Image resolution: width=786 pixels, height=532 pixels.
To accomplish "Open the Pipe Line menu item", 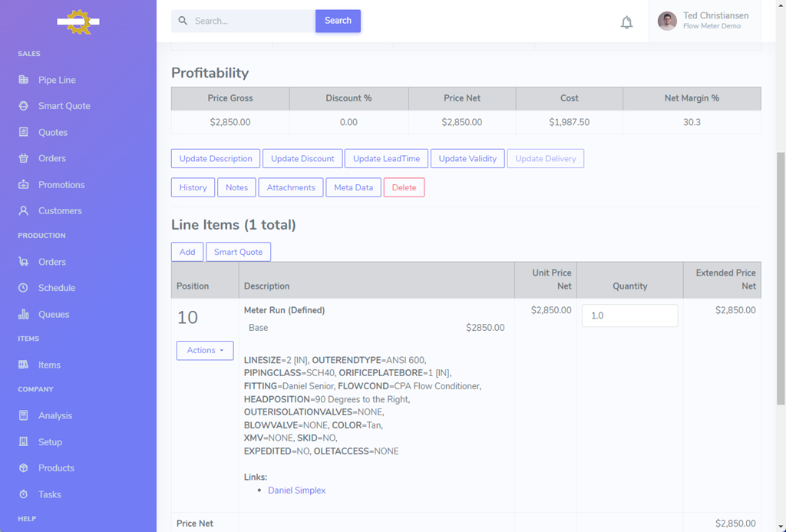I will coord(57,80).
